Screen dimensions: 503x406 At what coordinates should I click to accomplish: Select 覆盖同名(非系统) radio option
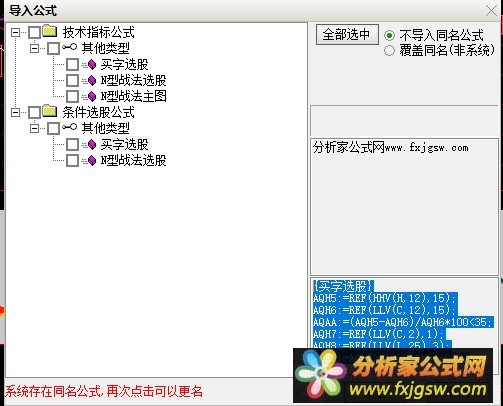tap(389, 51)
